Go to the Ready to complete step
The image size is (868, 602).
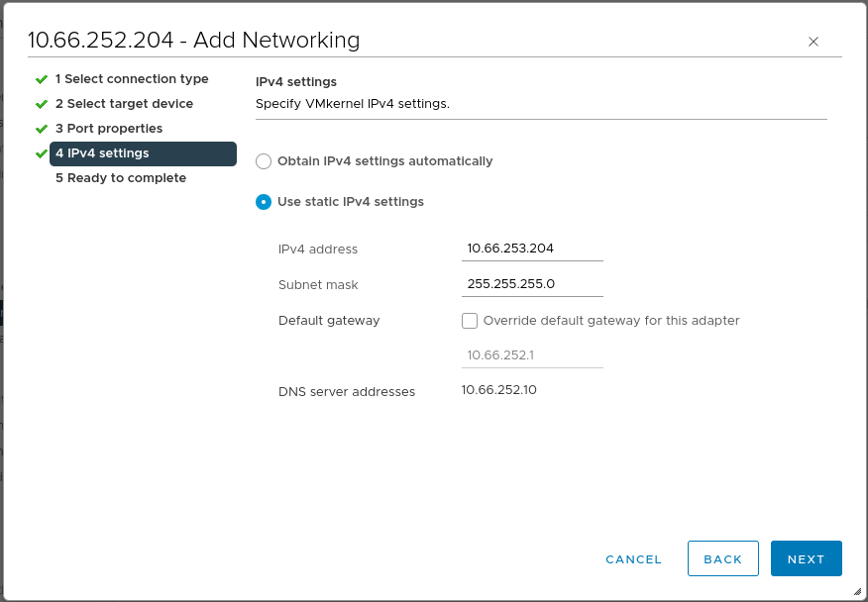121,177
